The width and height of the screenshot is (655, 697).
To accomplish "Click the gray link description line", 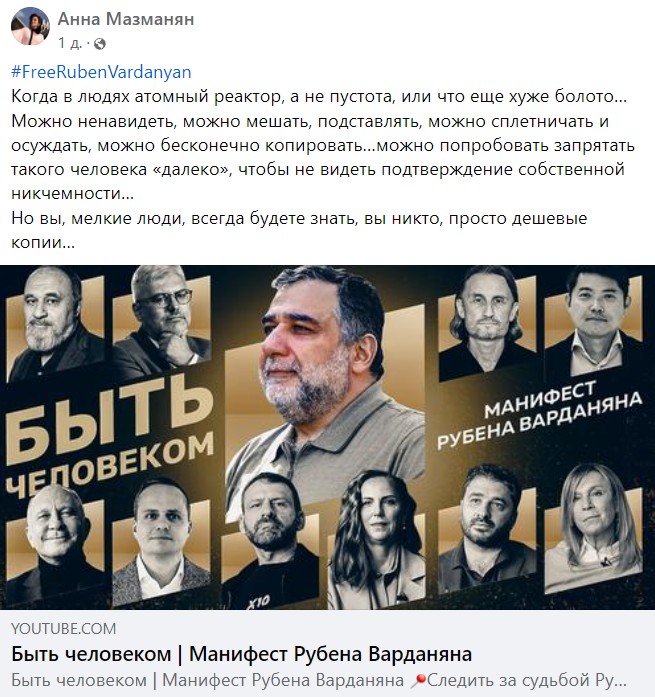I will 319,680.
